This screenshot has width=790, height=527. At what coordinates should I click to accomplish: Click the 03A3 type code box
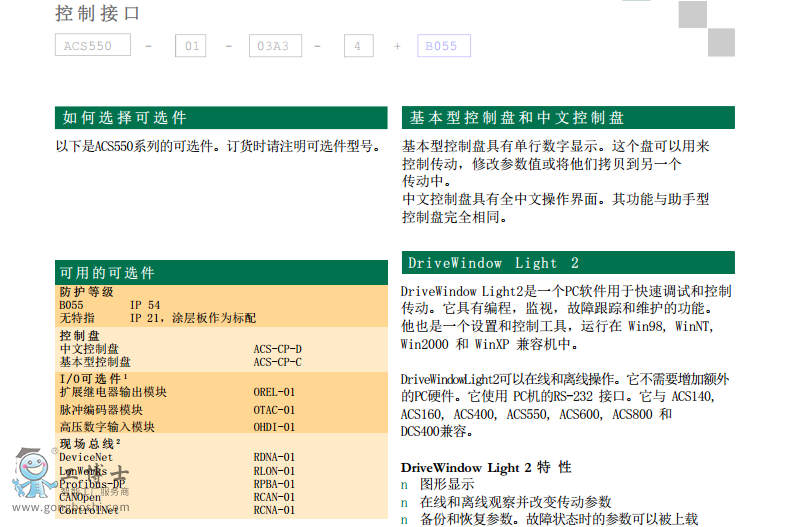click(x=273, y=46)
